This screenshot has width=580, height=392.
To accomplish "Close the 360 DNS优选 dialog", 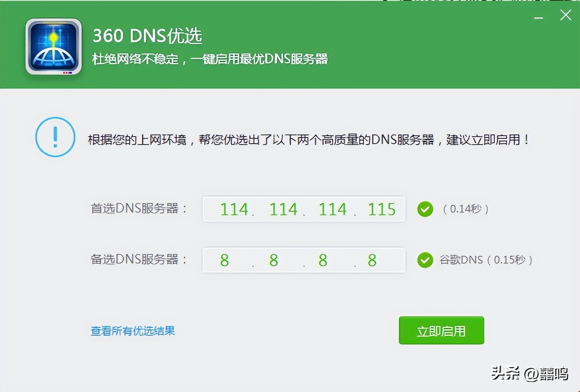I will point(565,15).
